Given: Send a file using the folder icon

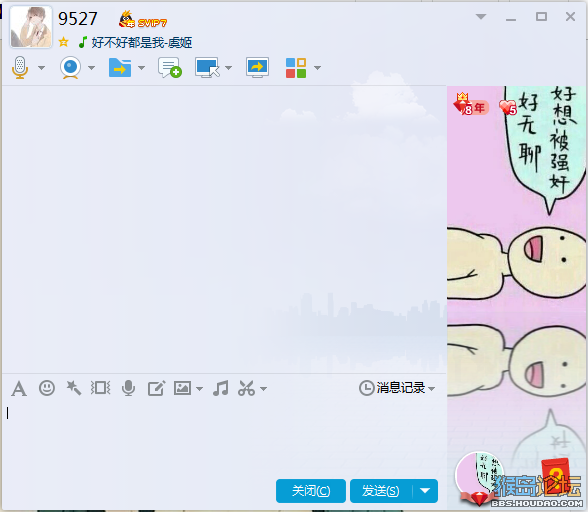Looking at the screenshot, I should click(120, 68).
